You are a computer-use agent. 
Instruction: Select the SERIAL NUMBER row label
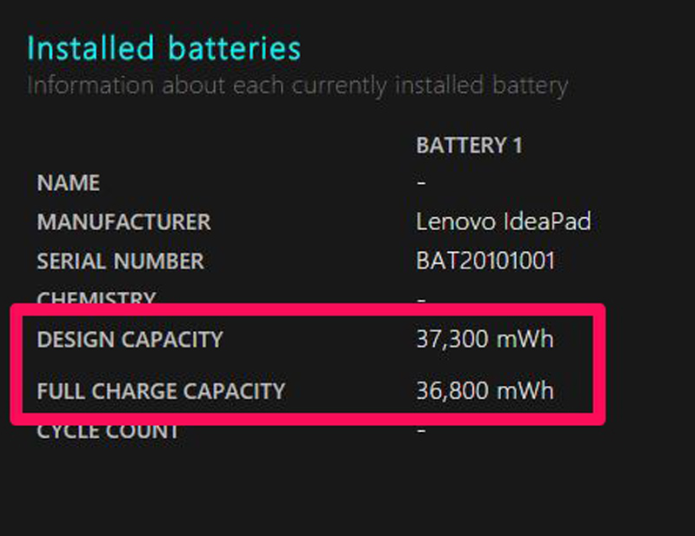120,262
